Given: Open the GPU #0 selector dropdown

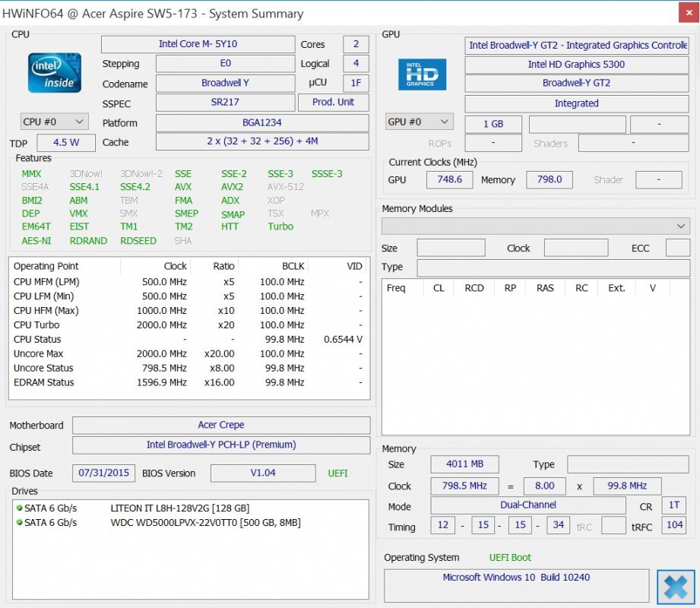Looking at the screenshot, I should click(x=421, y=120).
